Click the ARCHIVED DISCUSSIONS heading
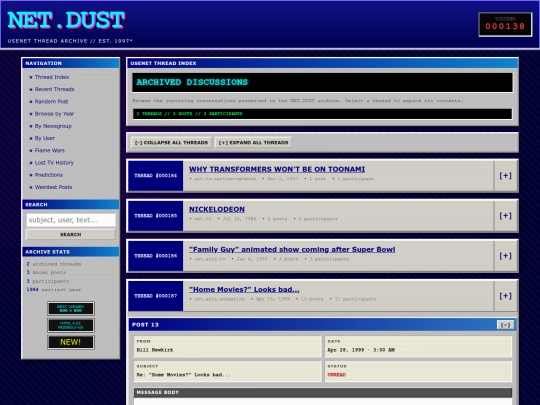 coord(192,82)
